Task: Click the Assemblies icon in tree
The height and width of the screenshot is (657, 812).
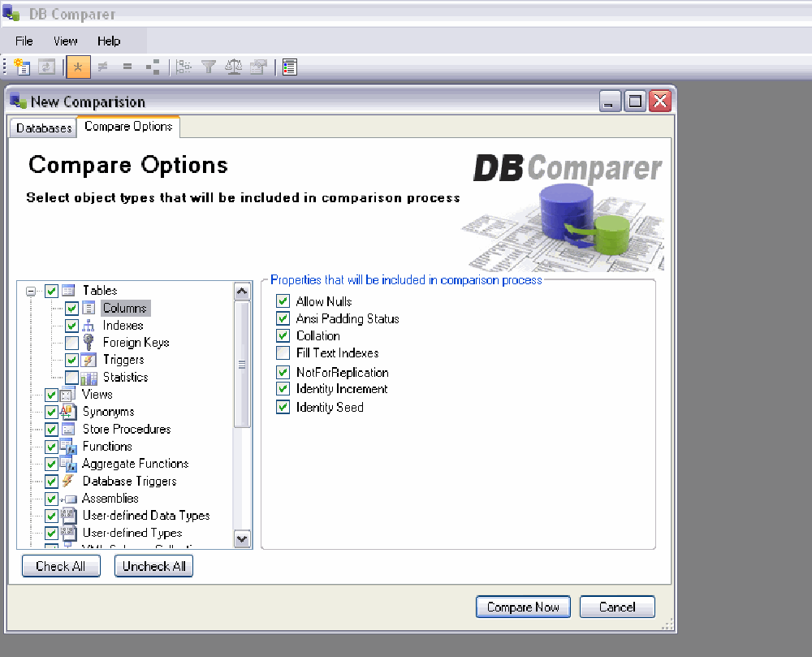Action: point(69,499)
